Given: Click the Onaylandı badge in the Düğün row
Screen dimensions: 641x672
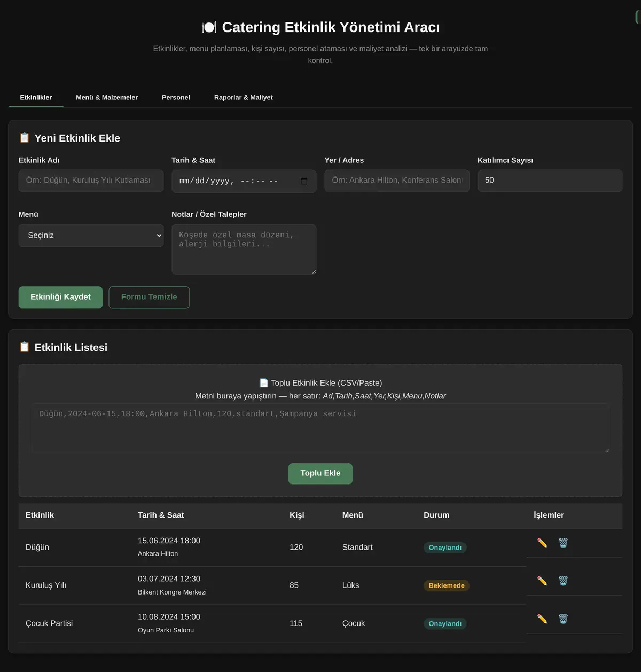Looking at the screenshot, I should [445, 548].
